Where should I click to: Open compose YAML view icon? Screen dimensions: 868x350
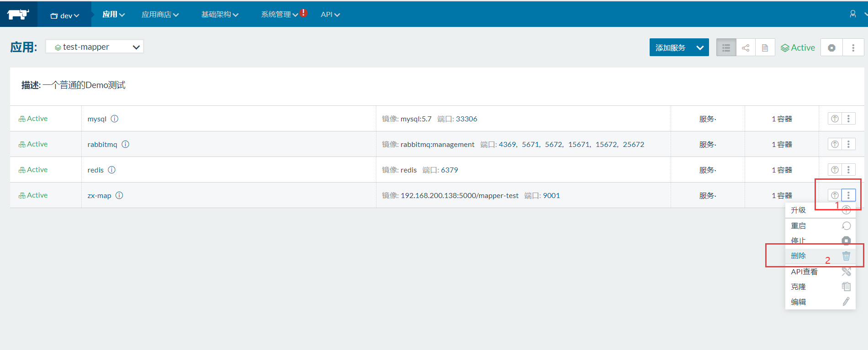click(x=765, y=48)
